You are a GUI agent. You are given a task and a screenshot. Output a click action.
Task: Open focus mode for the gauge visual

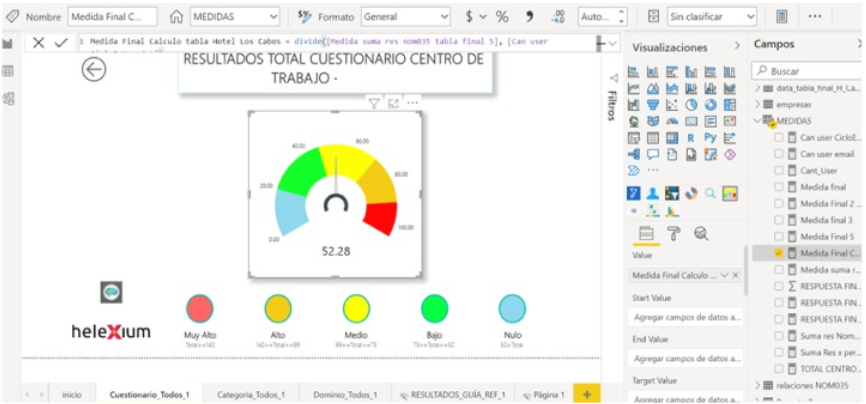pyautogui.click(x=393, y=102)
